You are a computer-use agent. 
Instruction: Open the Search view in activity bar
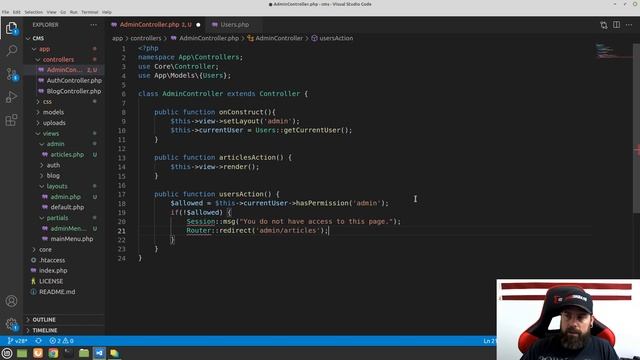point(11,51)
